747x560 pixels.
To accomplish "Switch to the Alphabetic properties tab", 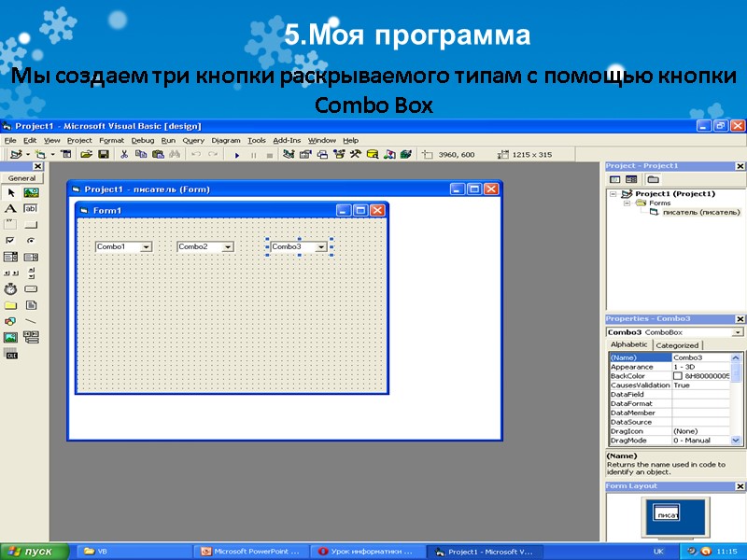I will [628, 344].
